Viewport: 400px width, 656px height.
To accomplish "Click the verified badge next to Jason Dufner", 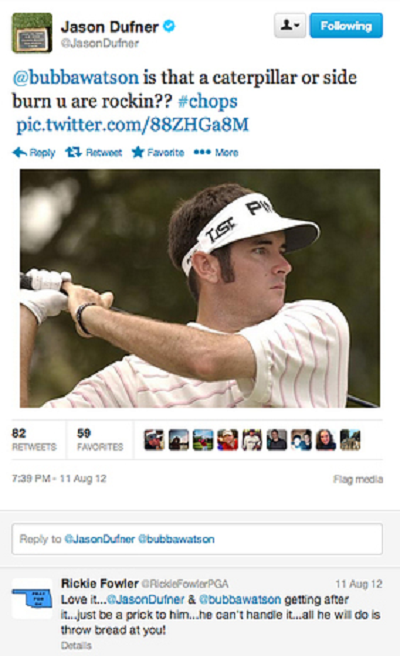I will point(169,26).
